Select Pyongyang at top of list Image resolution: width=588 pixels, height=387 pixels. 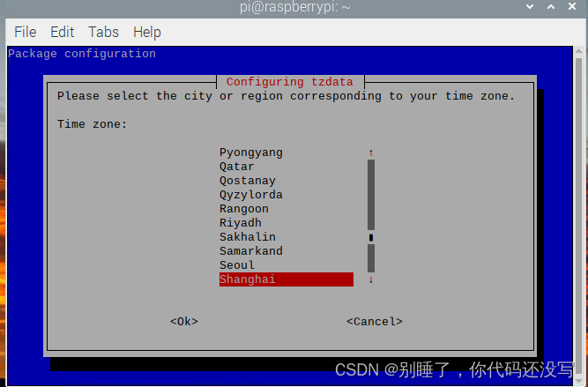(287, 153)
